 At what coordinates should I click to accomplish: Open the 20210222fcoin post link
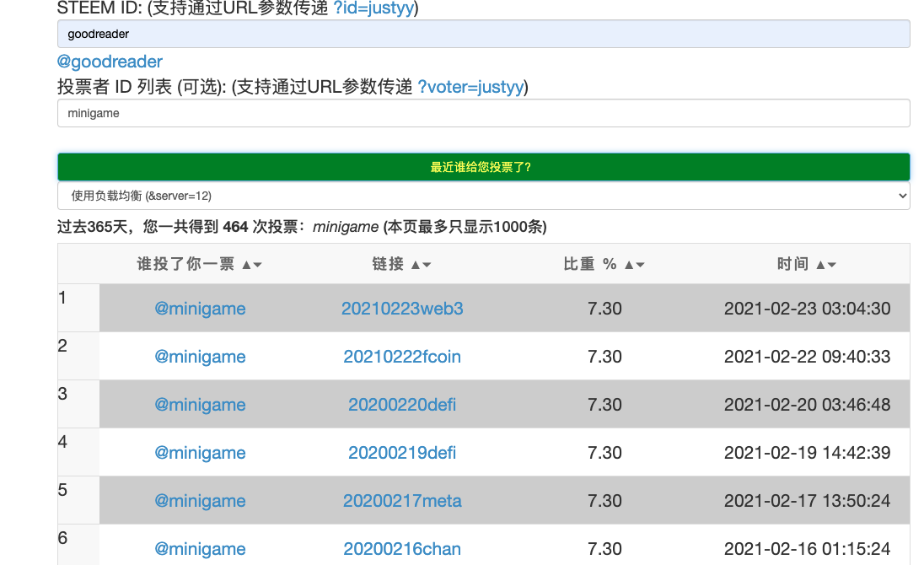tap(402, 357)
